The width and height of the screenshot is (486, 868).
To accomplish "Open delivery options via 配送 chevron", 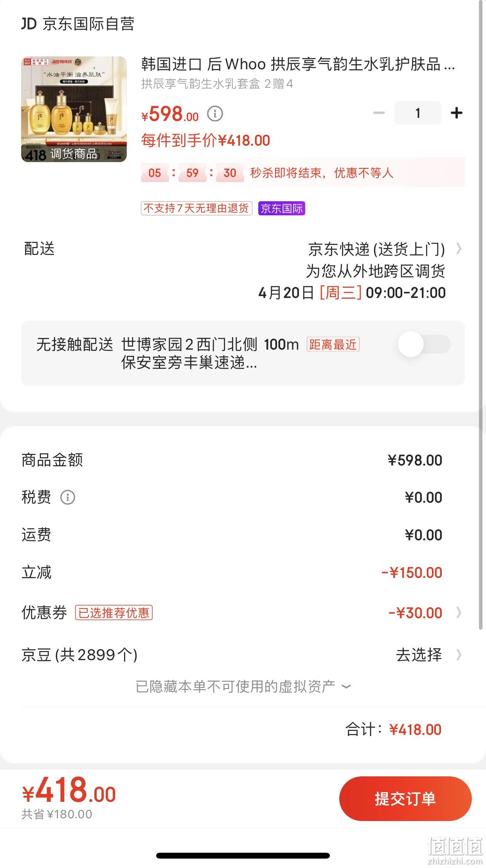I will (459, 249).
